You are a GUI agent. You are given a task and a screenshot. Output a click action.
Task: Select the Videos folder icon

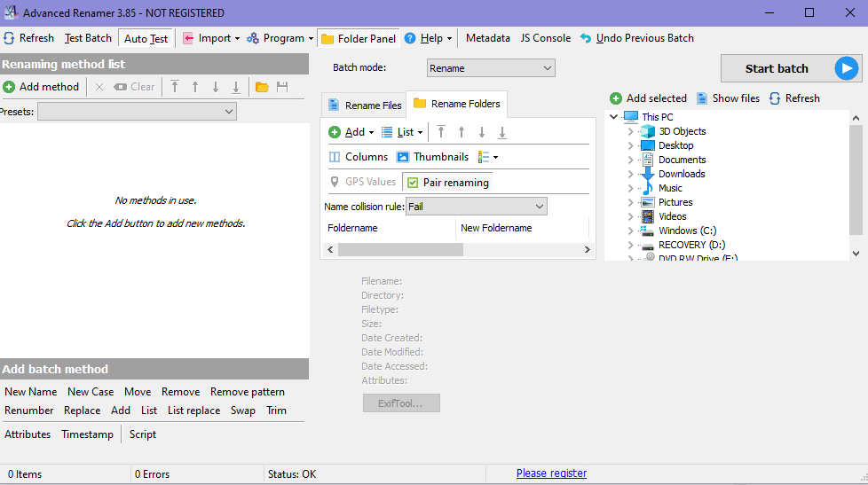pos(647,216)
